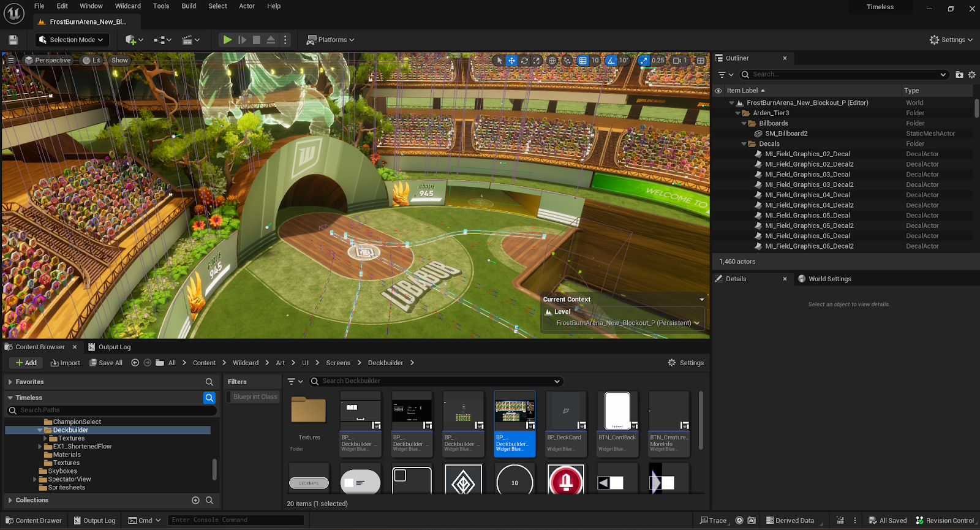Select the translate (move) tool in the viewport
Viewport: 980px width, 530px height.
pyautogui.click(x=511, y=61)
